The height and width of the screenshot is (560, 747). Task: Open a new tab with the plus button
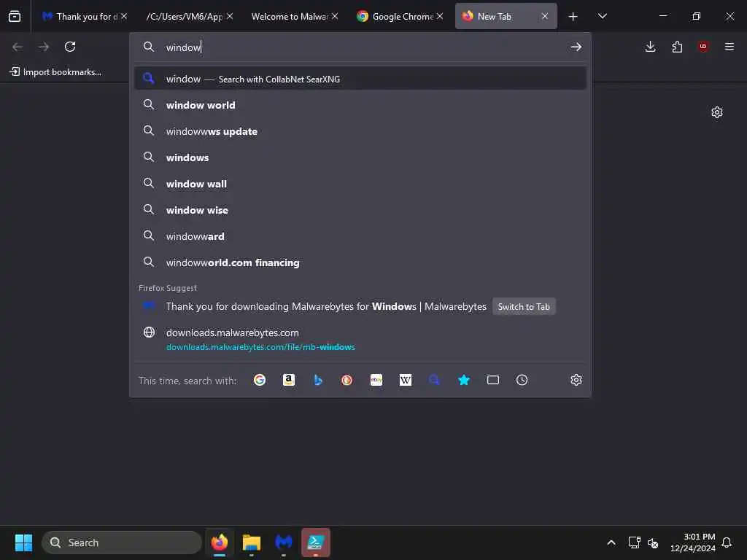tap(573, 17)
